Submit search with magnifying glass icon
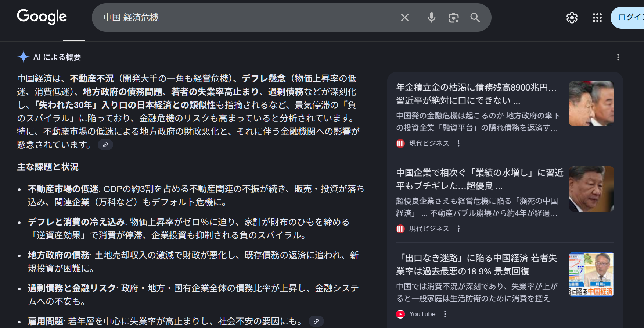The height and width of the screenshot is (330, 644). [475, 18]
